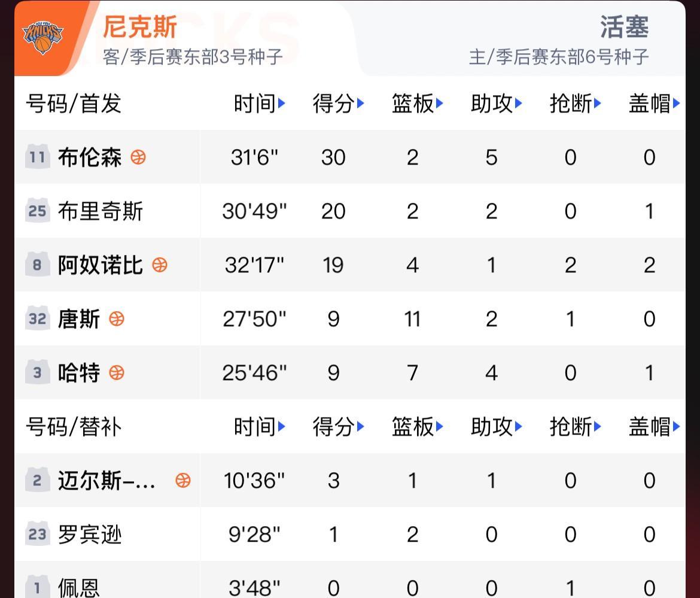Select 哈特's time 25'46"
The height and width of the screenshot is (598, 700).
coord(254,372)
